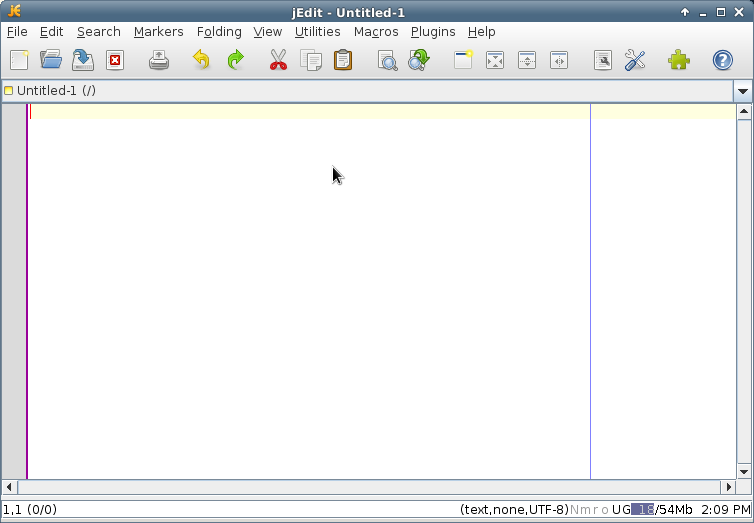Open a file using the folder icon
Viewport: 754px width, 523px height.
(x=51, y=61)
